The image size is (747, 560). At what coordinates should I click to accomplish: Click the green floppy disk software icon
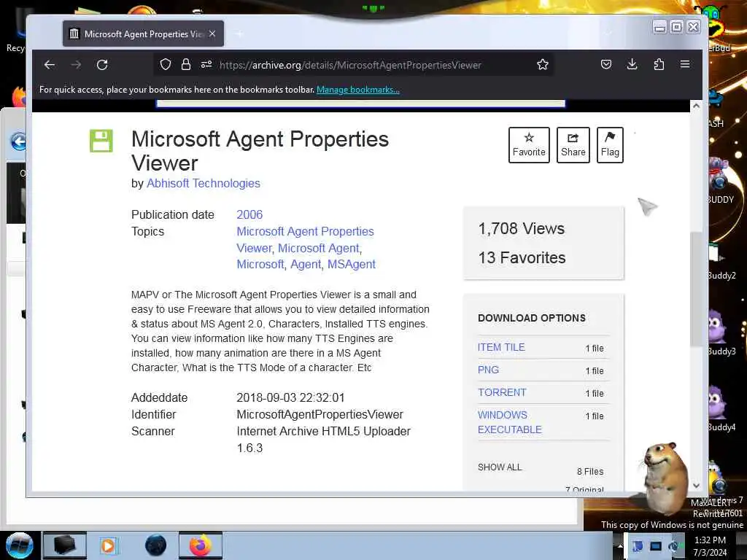coord(101,141)
